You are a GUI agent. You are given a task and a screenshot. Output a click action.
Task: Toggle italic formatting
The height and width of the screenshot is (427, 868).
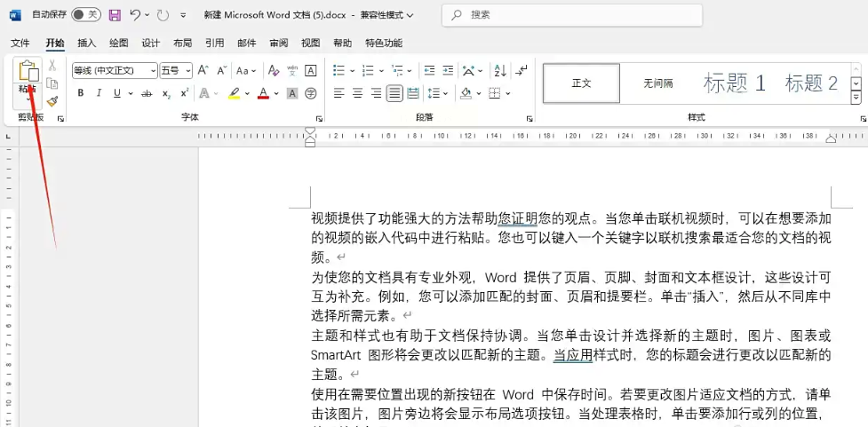[x=99, y=93]
